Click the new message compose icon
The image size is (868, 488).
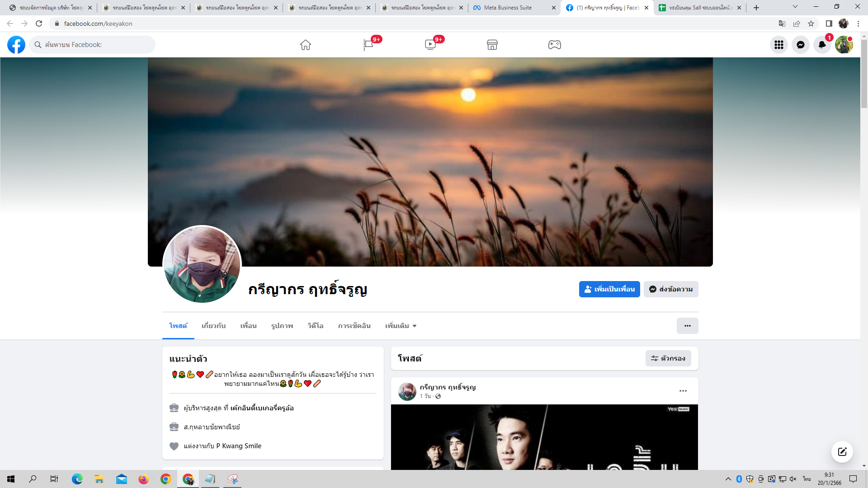(x=842, y=452)
